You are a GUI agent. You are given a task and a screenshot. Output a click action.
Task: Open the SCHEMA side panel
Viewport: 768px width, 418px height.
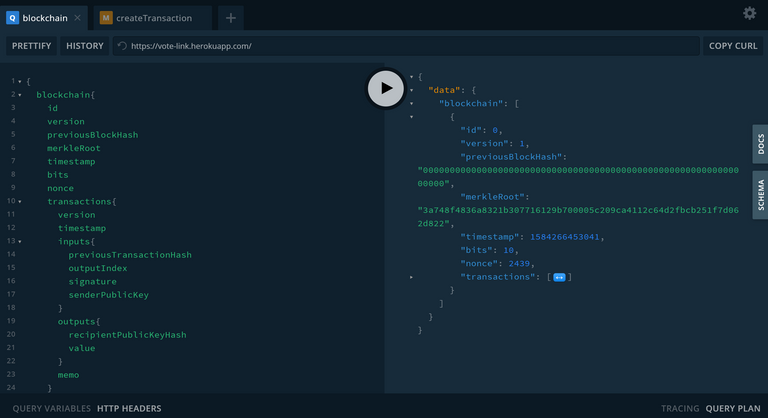[x=760, y=195]
